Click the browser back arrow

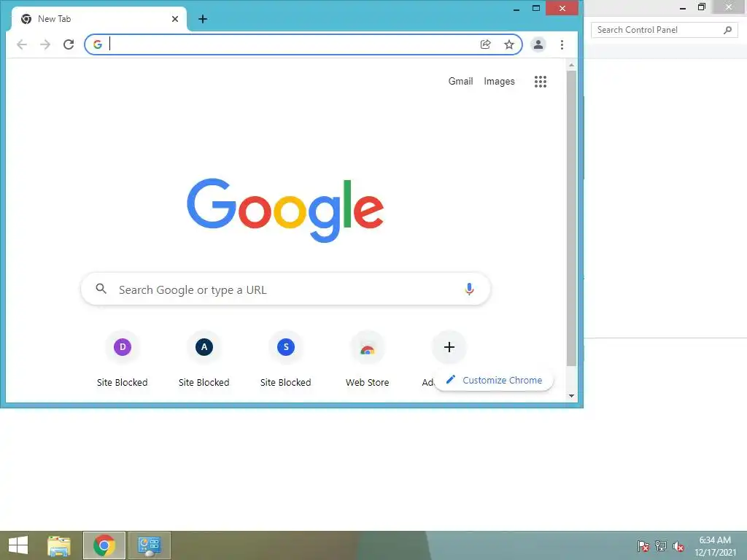(22, 44)
